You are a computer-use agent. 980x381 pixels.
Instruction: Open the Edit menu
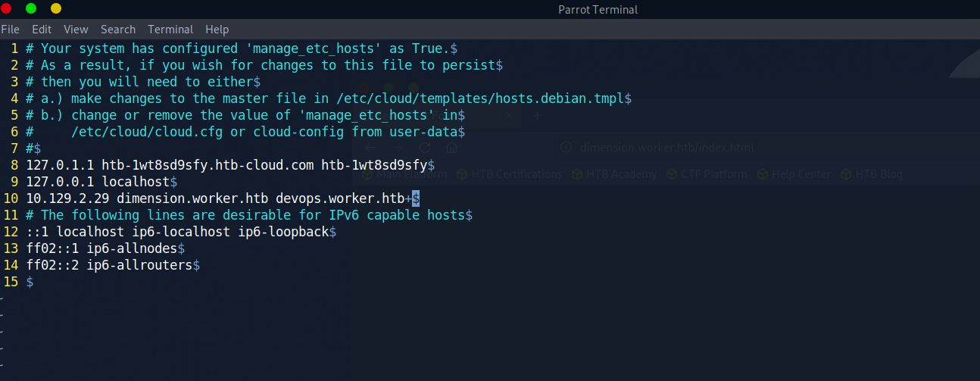click(x=42, y=30)
